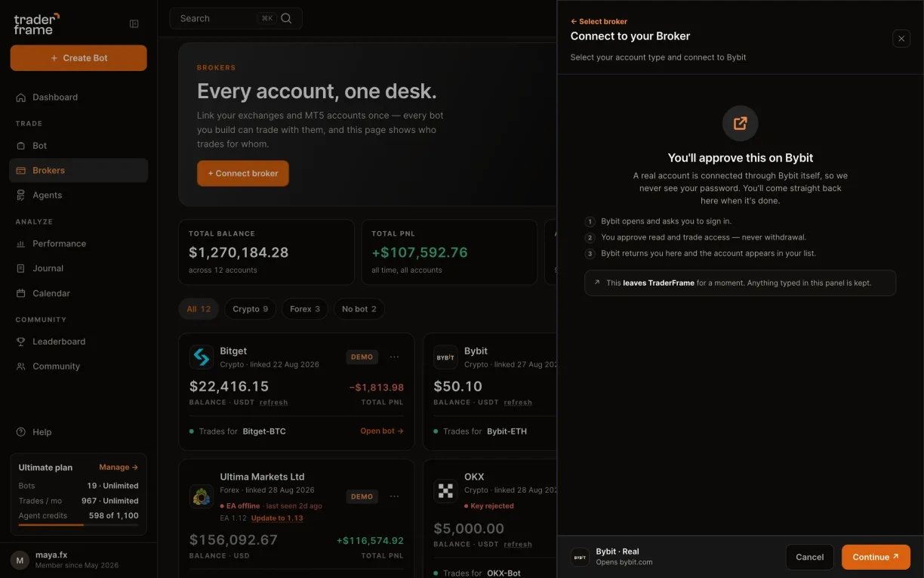Filter by Forex 3 accounts
Screen dimensions: 924x578
305,309
